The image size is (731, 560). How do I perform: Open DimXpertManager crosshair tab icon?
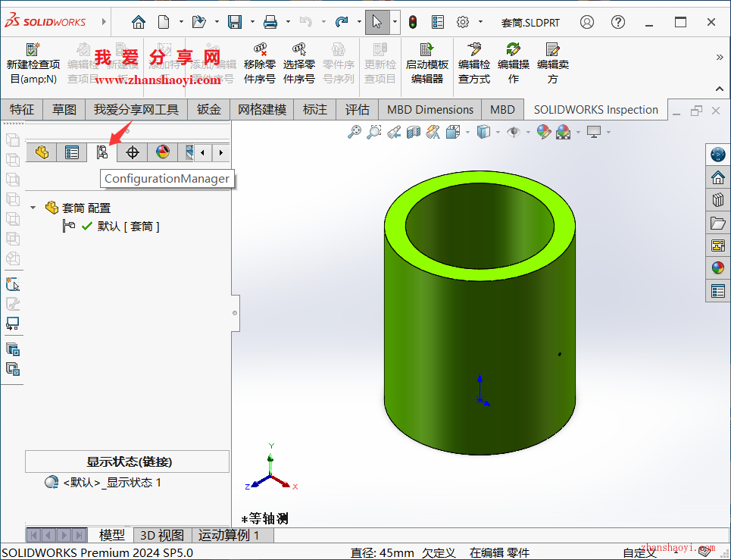(x=133, y=152)
